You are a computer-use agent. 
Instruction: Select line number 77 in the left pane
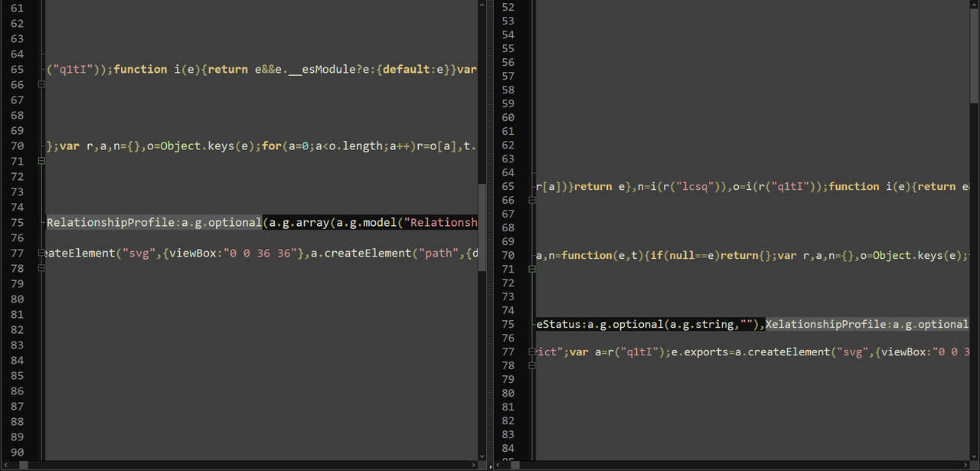tap(17, 253)
